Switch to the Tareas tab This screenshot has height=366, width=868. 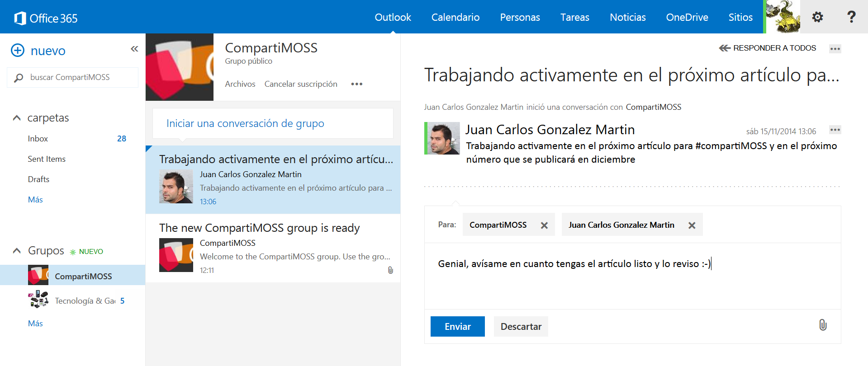(x=575, y=17)
